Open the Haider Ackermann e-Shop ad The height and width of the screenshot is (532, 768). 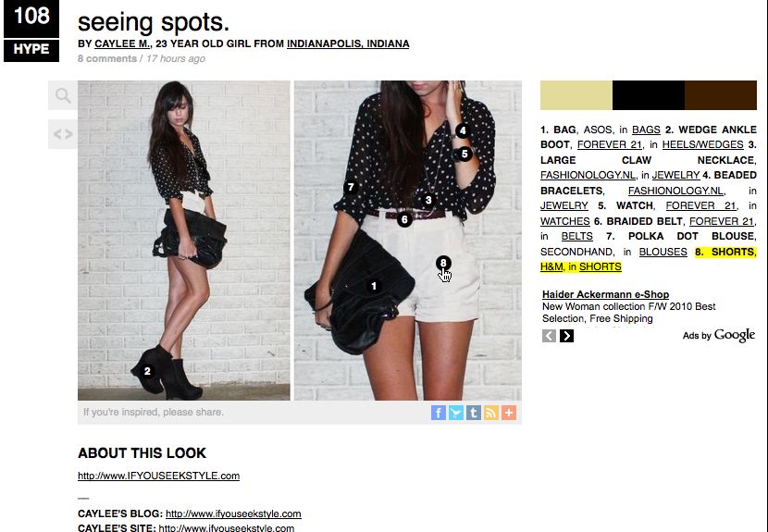(605, 294)
